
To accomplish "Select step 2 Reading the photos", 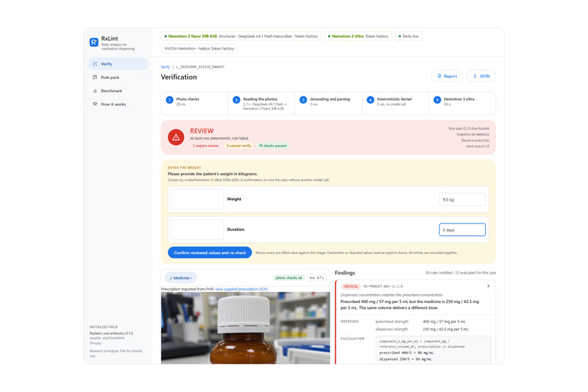I will click(x=261, y=103).
